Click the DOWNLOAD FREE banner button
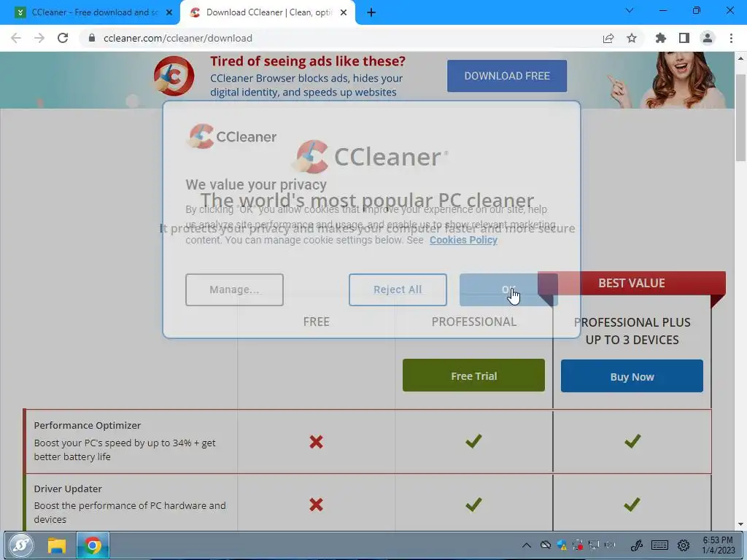Screen dimensions: 747x560 click(x=507, y=76)
